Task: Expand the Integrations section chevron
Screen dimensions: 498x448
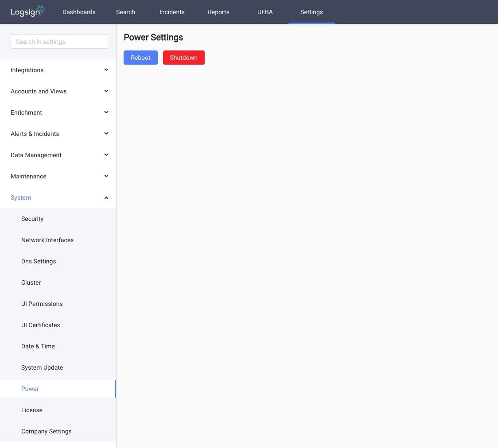Action: pos(106,70)
